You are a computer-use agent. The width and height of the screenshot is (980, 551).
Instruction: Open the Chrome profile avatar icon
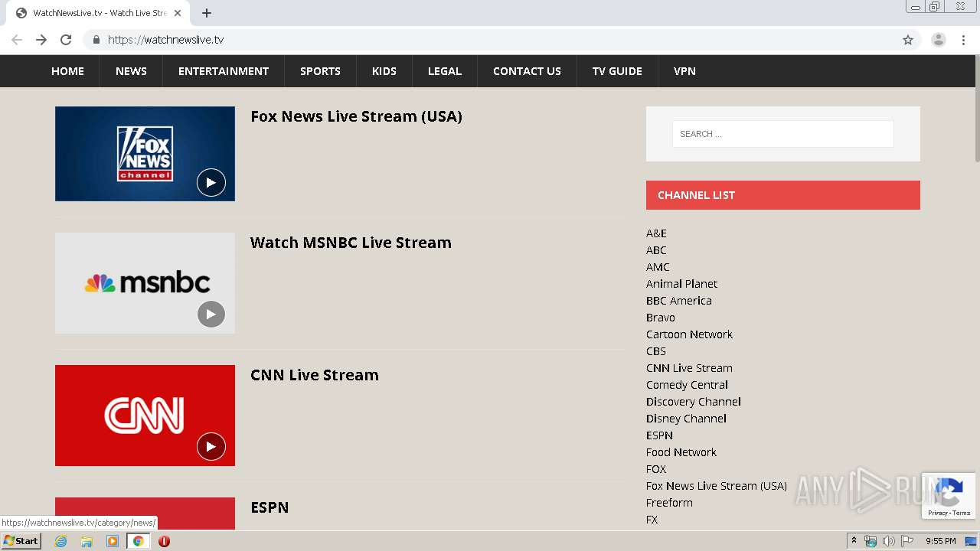tap(939, 40)
